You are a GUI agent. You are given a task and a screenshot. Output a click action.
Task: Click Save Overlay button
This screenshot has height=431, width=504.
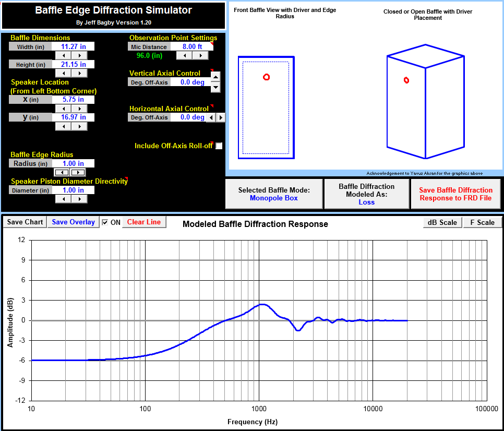pos(73,222)
